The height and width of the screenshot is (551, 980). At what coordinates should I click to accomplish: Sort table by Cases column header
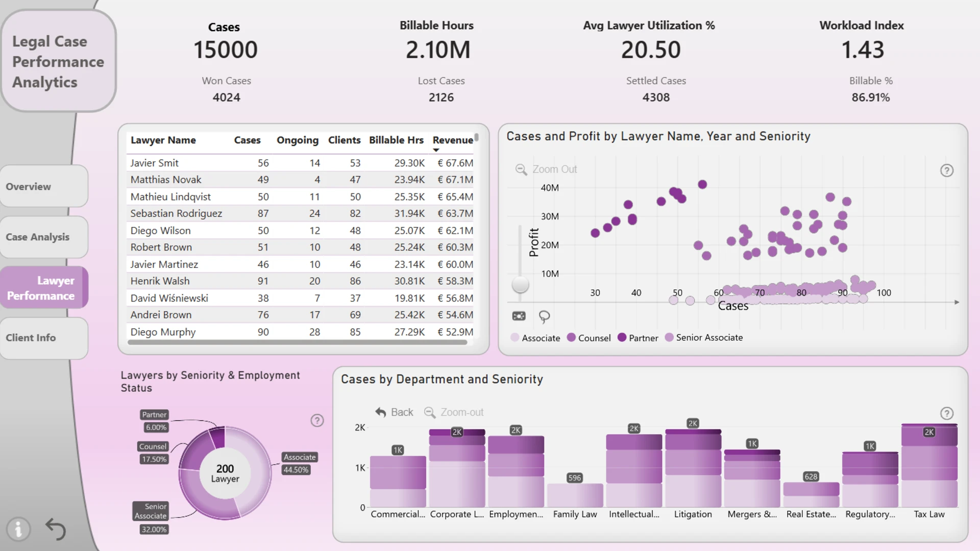247,140
